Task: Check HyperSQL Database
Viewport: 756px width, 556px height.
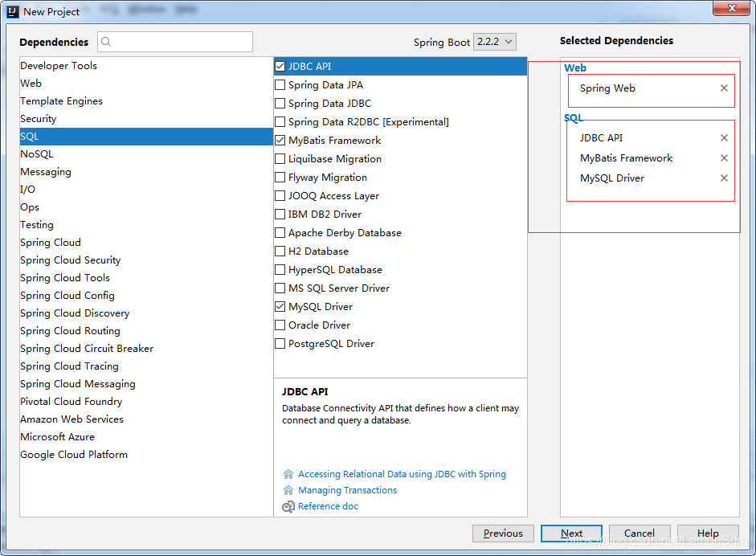Action: coord(280,269)
